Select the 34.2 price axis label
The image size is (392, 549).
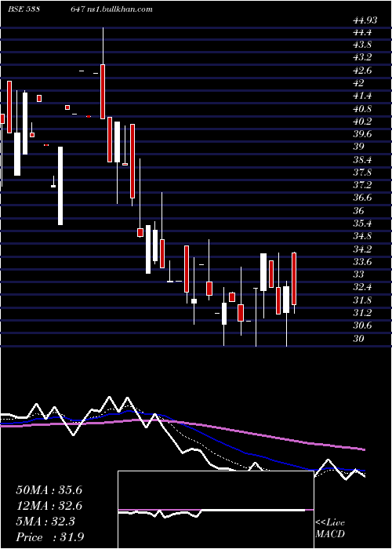coord(362,249)
